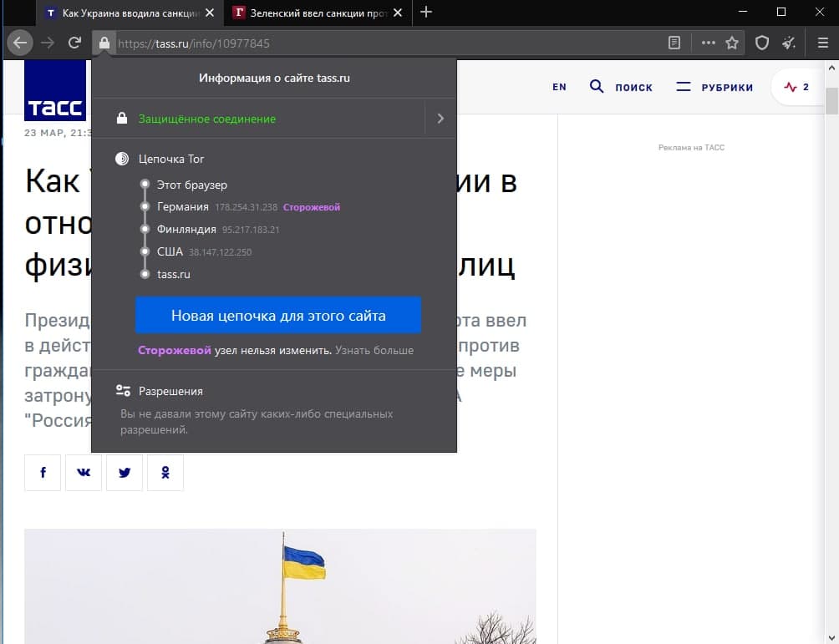The height and width of the screenshot is (644, 839).
Task: Reload the current page
Action: coord(74,43)
